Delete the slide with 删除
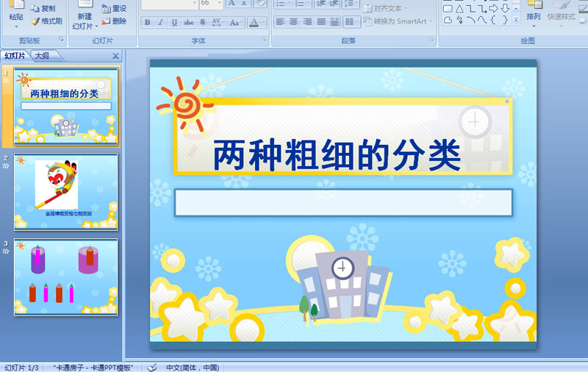This screenshot has height=372, width=588. pyautogui.click(x=114, y=21)
